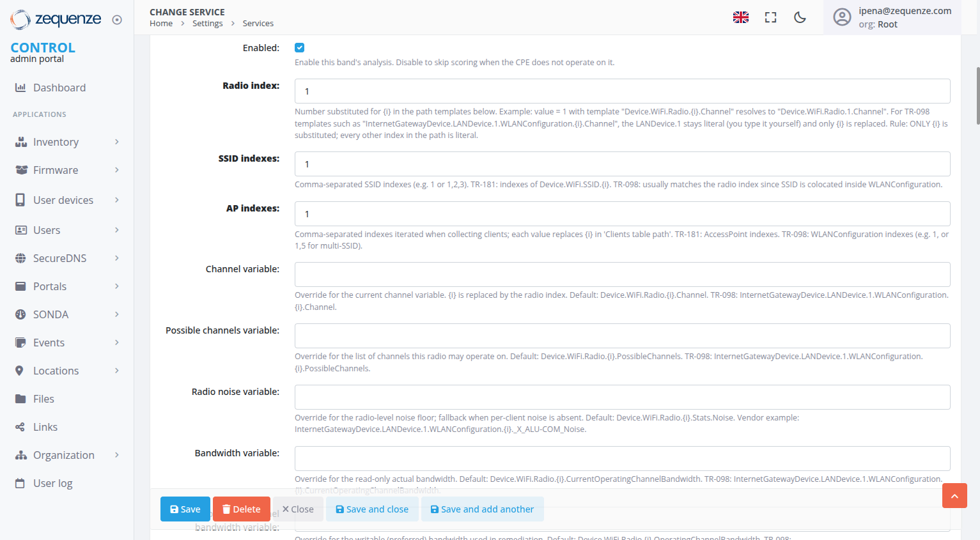
Task: Open Files in the sidebar
Action: pos(43,399)
